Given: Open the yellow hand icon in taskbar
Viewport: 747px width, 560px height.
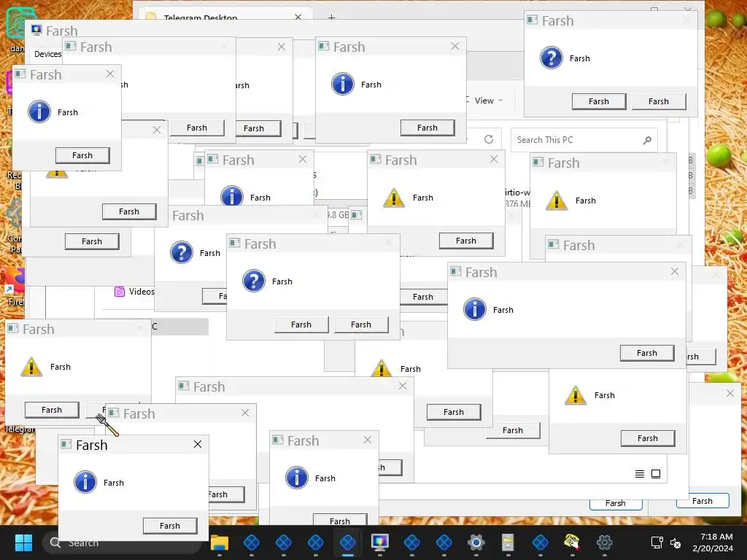Looking at the screenshot, I should 572,542.
